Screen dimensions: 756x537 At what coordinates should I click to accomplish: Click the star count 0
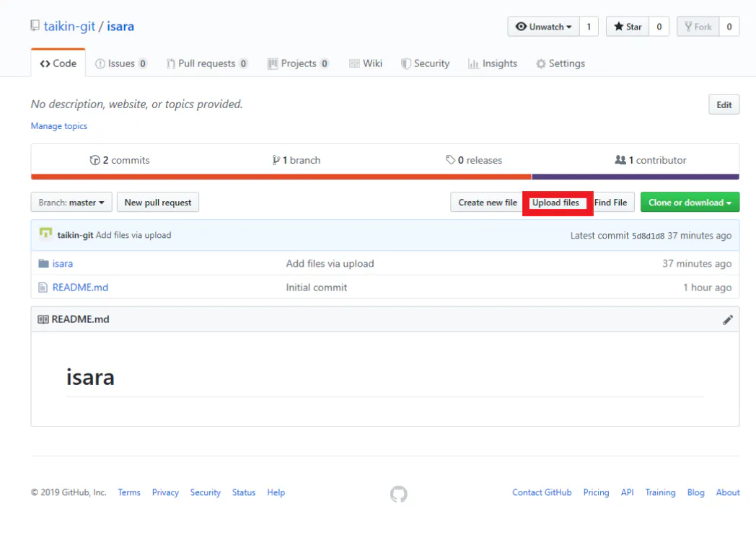tap(659, 27)
